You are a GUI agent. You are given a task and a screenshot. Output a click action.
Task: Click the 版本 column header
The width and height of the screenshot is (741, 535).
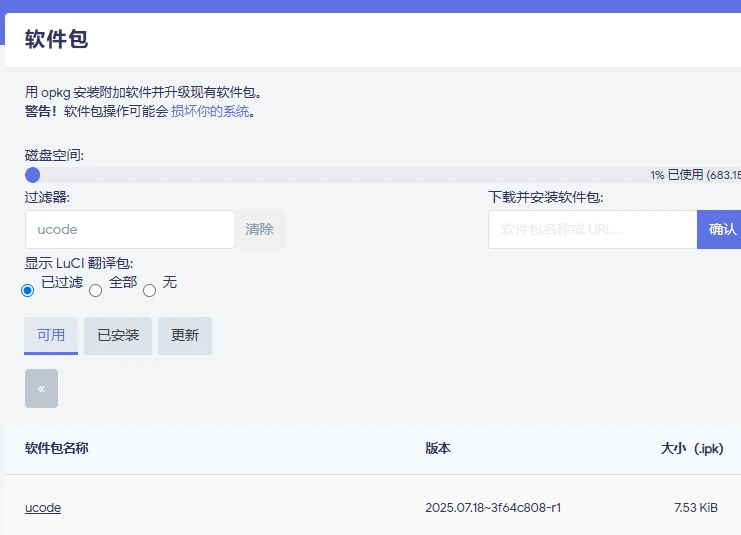tap(438, 448)
